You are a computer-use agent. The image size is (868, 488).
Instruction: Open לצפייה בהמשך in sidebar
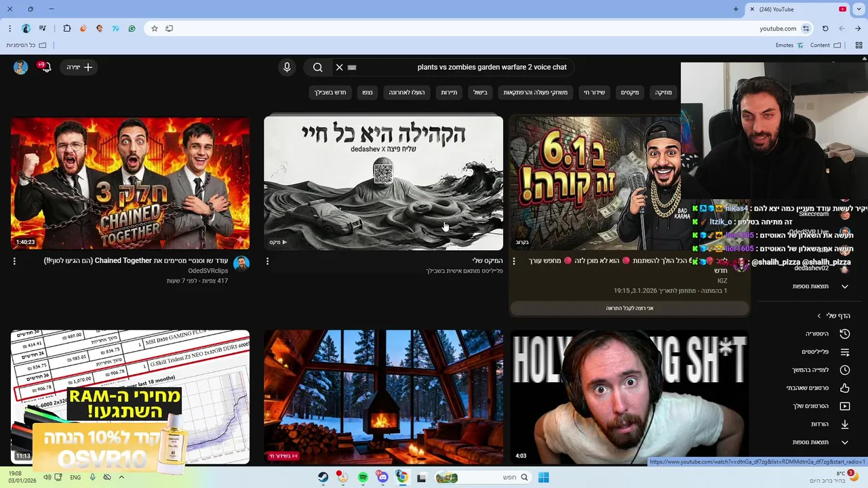click(821, 370)
